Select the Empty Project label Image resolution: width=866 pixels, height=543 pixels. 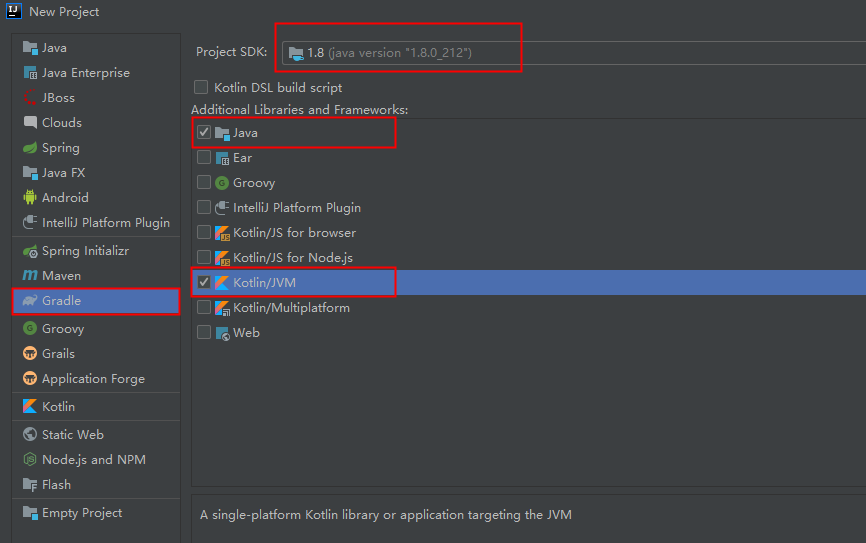pos(82,513)
